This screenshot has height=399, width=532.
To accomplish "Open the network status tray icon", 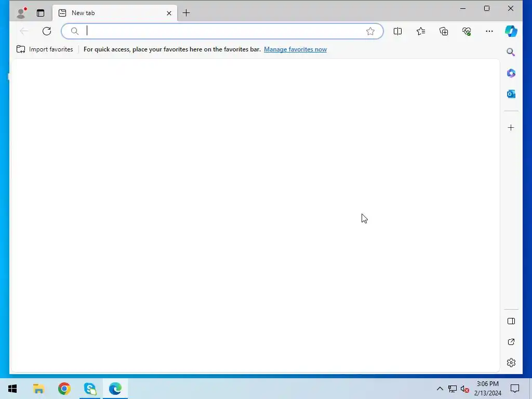I will click(453, 389).
